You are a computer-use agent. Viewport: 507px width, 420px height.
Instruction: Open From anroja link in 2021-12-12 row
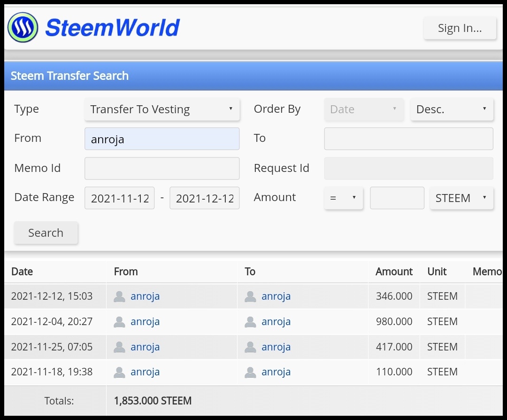click(x=145, y=296)
